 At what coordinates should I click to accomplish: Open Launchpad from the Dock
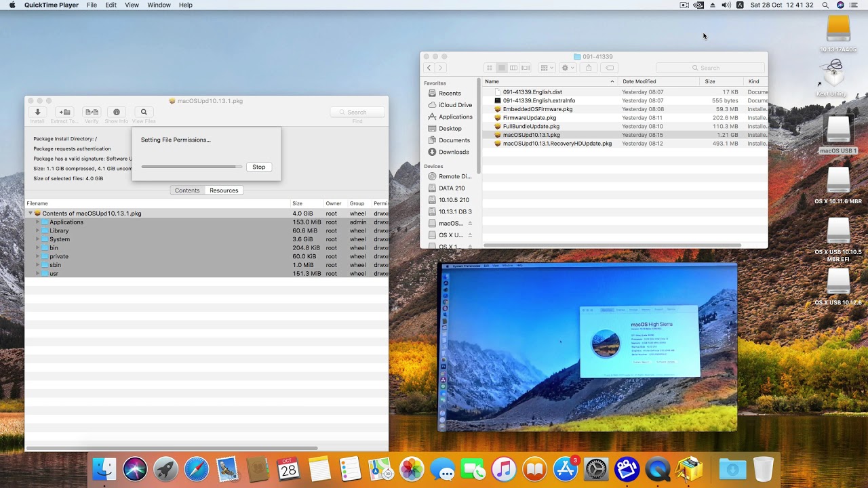pos(165,469)
